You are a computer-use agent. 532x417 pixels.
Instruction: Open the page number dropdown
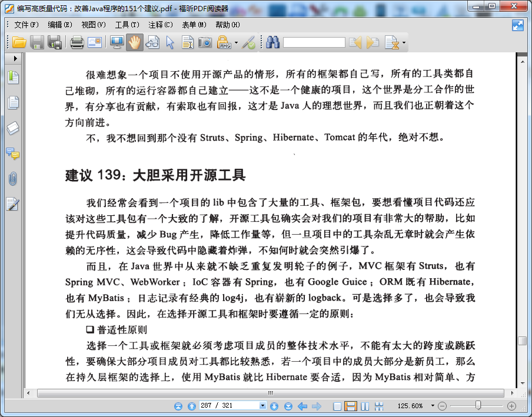pos(262,406)
